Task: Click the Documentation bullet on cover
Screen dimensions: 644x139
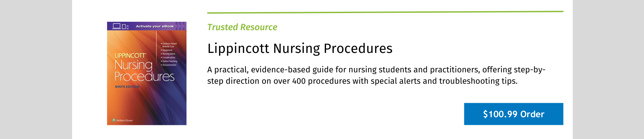Action: click(169, 65)
